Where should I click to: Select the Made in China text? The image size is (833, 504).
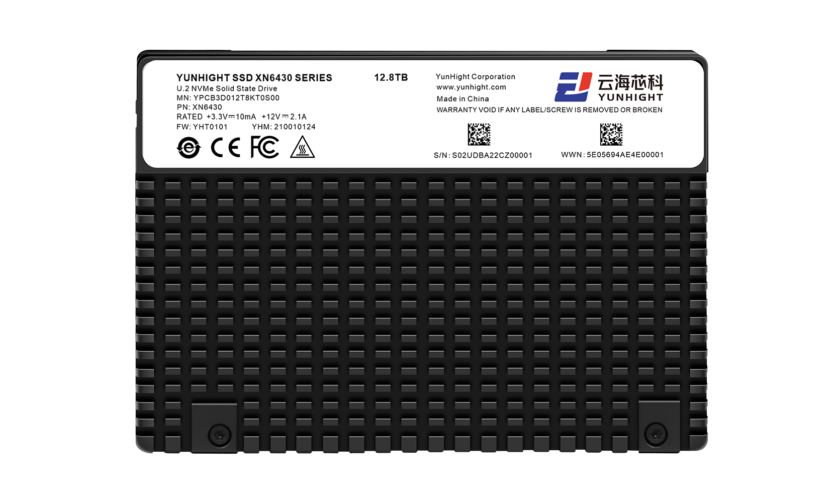(462, 99)
